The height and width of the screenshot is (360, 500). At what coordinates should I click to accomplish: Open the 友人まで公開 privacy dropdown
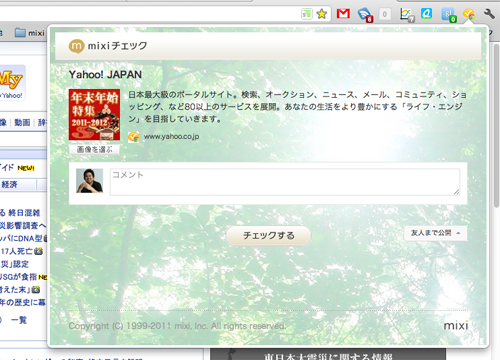pyautogui.click(x=435, y=233)
